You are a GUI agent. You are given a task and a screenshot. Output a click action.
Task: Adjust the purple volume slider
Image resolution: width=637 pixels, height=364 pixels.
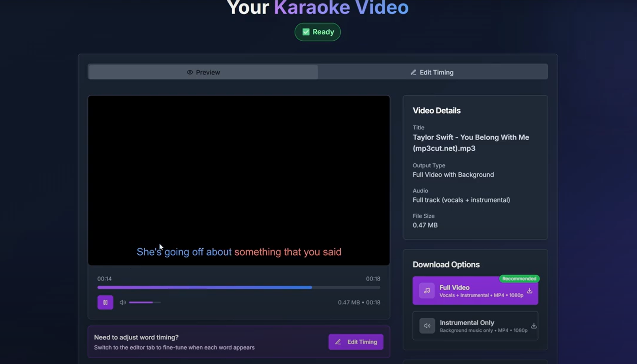click(144, 302)
